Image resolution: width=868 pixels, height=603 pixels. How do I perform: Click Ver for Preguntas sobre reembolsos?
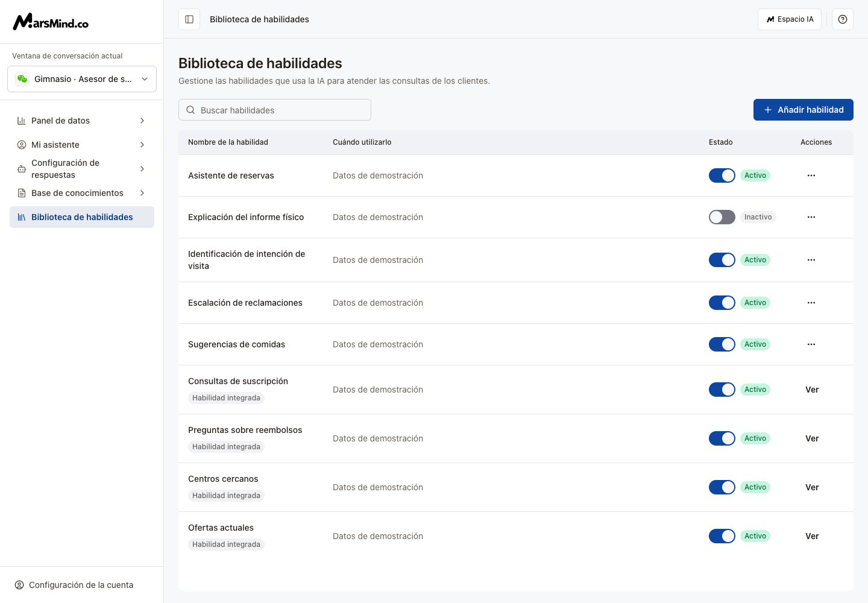coord(812,438)
